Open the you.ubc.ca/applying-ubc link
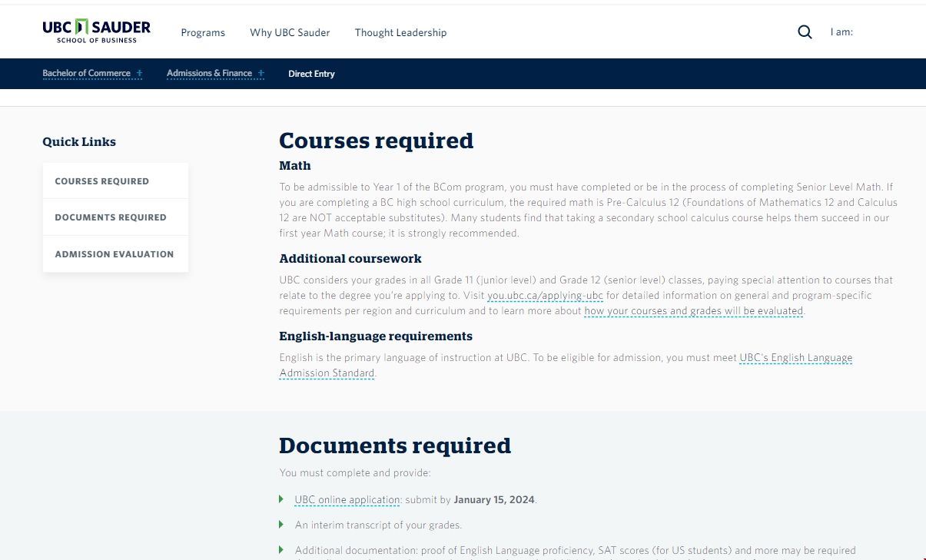This screenshot has width=926, height=560. coord(546,295)
